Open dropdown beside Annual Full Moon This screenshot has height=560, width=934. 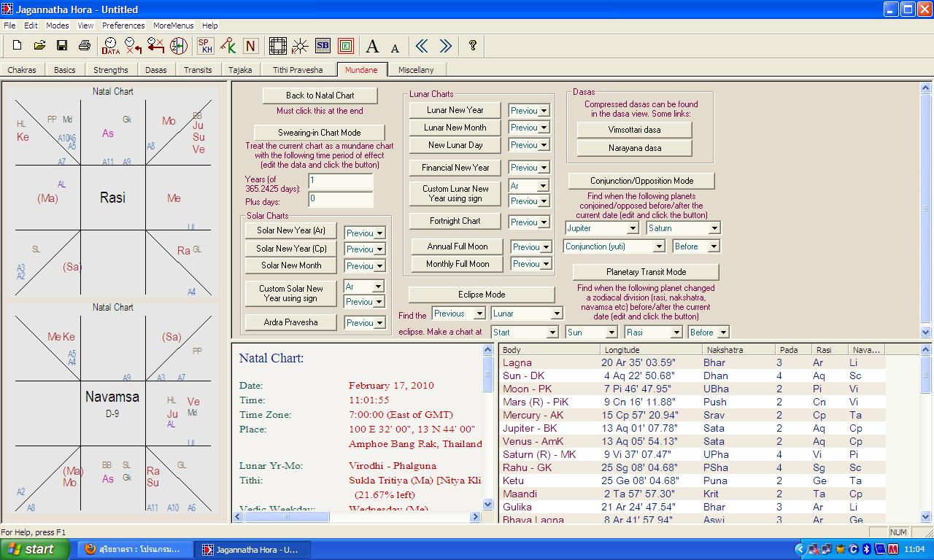(546, 247)
